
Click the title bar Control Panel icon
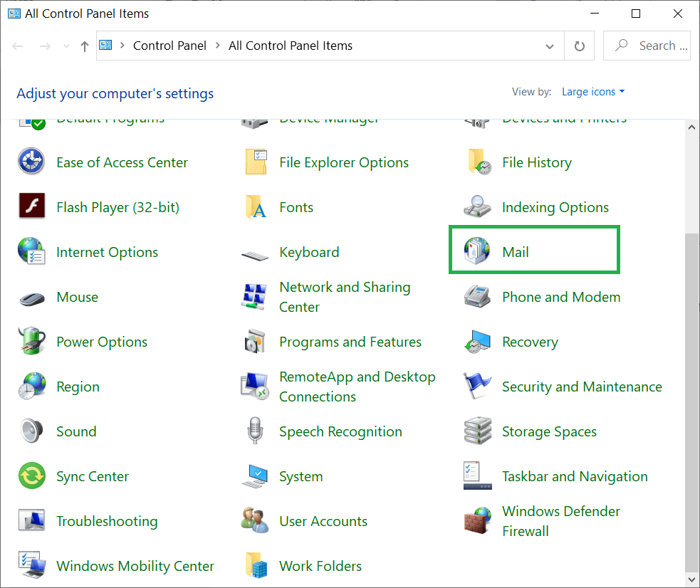14,14
